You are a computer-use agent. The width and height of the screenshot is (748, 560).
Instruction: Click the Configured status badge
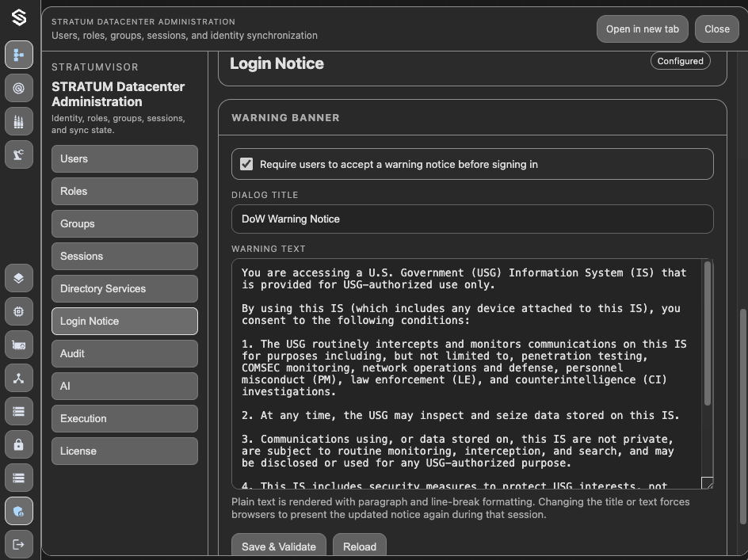tap(681, 61)
